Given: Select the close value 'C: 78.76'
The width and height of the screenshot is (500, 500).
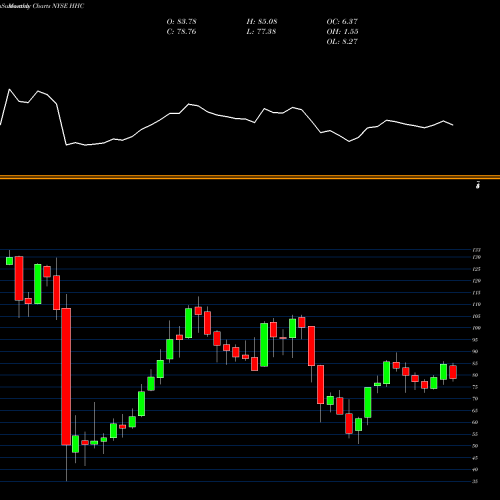Looking at the screenshot, I should click(181, 32).
